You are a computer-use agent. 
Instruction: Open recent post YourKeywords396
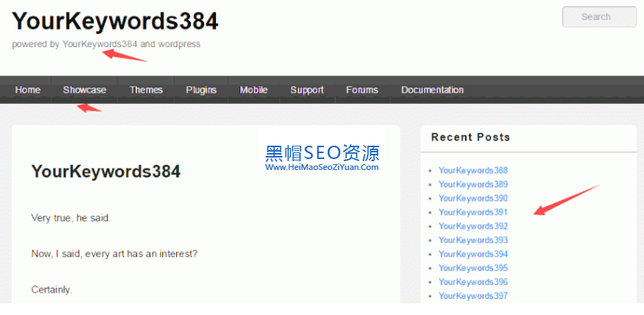tap(473, 282)
